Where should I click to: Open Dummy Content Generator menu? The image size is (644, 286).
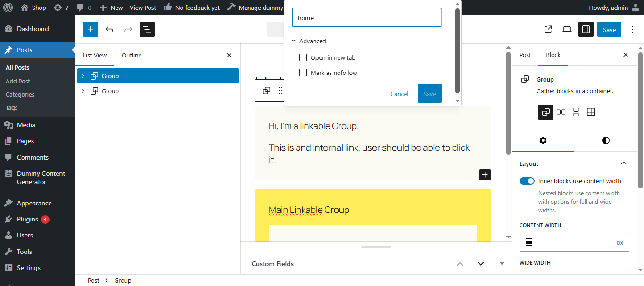[x=38, y=178]
